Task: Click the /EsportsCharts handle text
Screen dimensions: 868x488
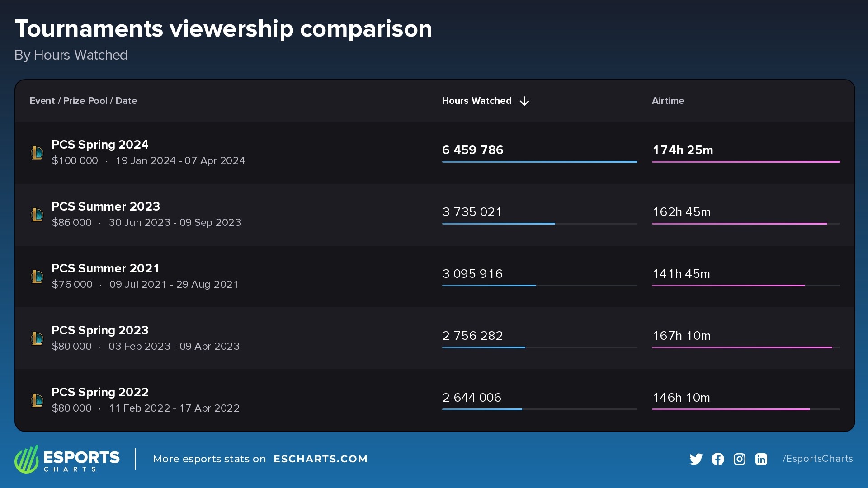Action: pos(817,459)
